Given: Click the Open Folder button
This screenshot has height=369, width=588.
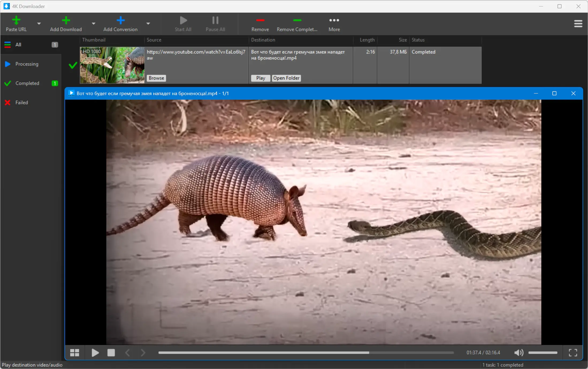Looking at the screenshot, I should point(286,78).
